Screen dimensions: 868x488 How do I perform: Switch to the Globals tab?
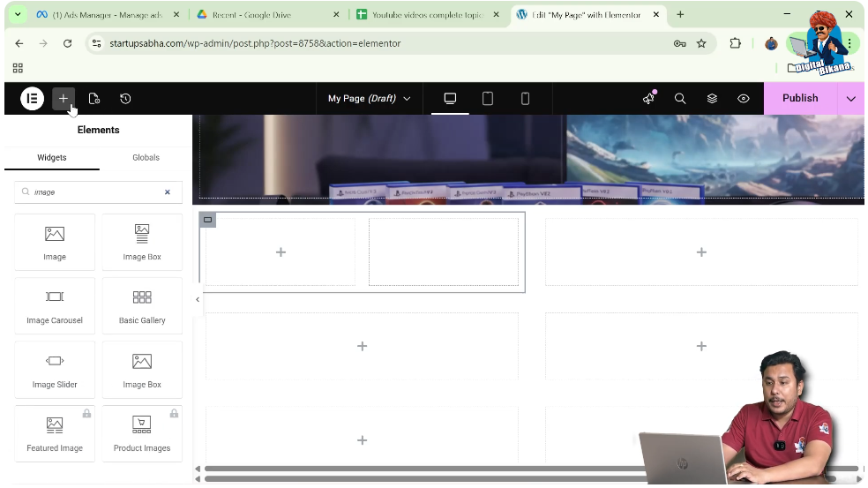point(146,158)
